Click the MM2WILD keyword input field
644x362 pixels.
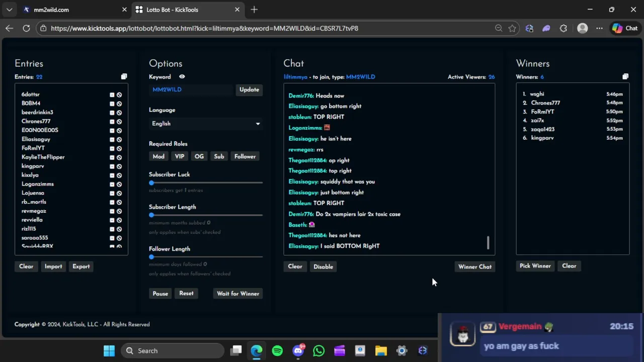click(x=191, y=89)
